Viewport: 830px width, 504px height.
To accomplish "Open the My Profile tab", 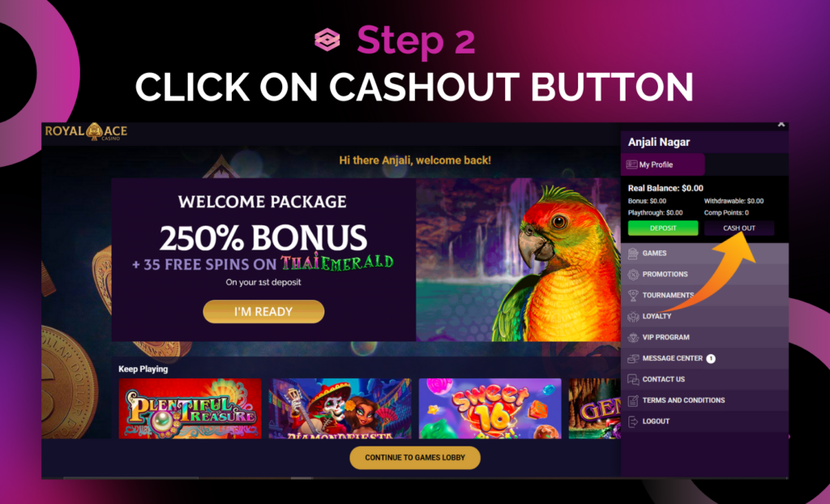I will tap(662, 164).
